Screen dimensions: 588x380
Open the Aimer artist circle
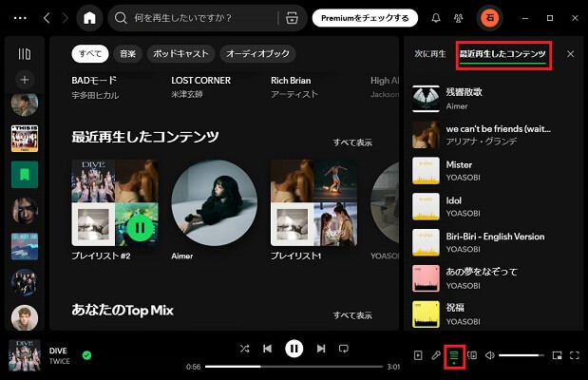coord(215,203)
